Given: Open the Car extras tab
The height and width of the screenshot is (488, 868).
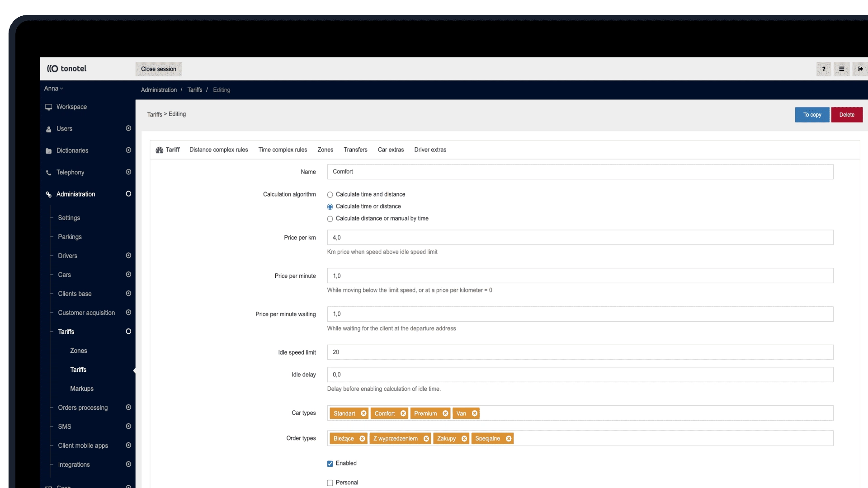Looking at the screenshot, I should click(x=391, y=150).
